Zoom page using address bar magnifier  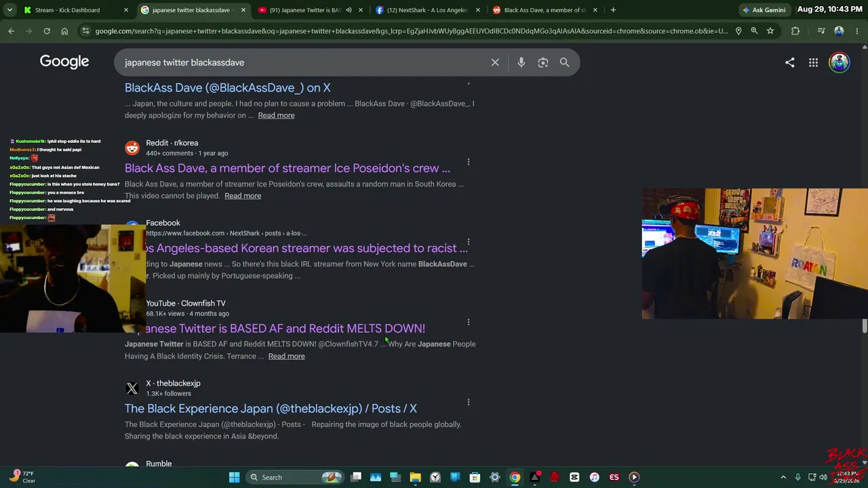(754, 30)
